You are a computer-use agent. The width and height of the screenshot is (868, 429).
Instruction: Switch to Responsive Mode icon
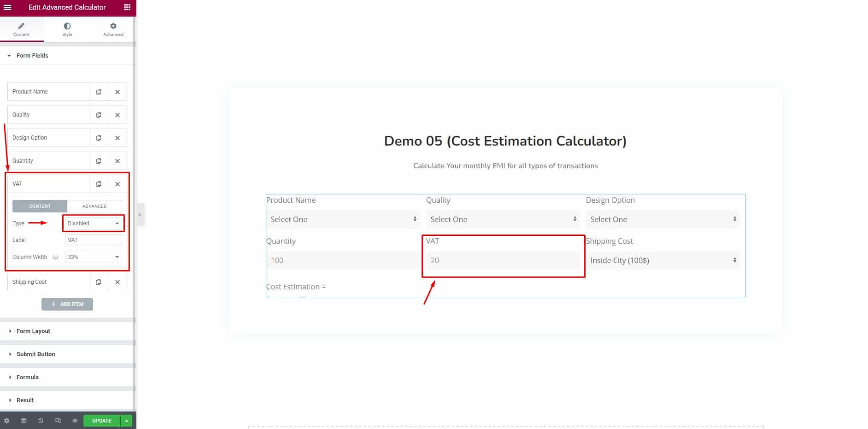coord(58,420)
